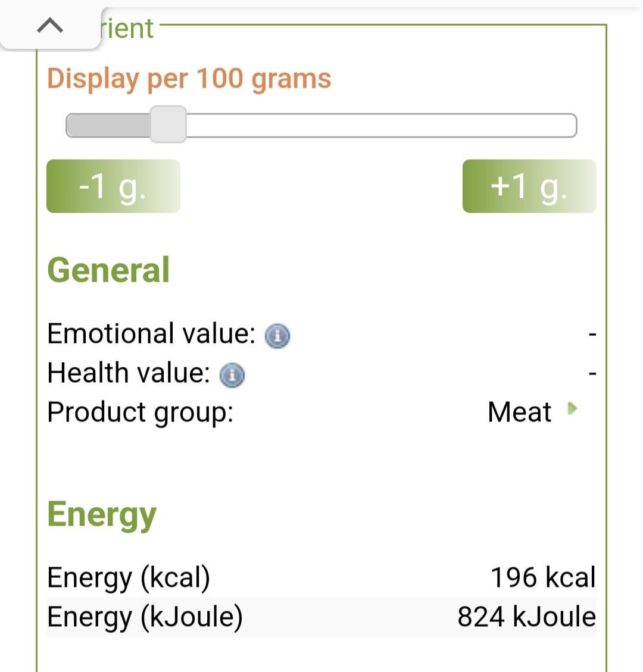
Task: Decrease the amount with -1 g. button
Action: [x=113, y=186]
